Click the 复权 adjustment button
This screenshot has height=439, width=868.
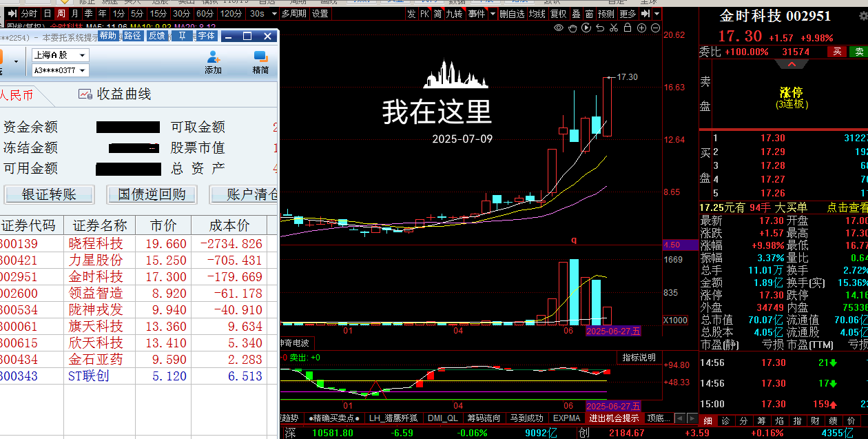(x=559, y=14)
